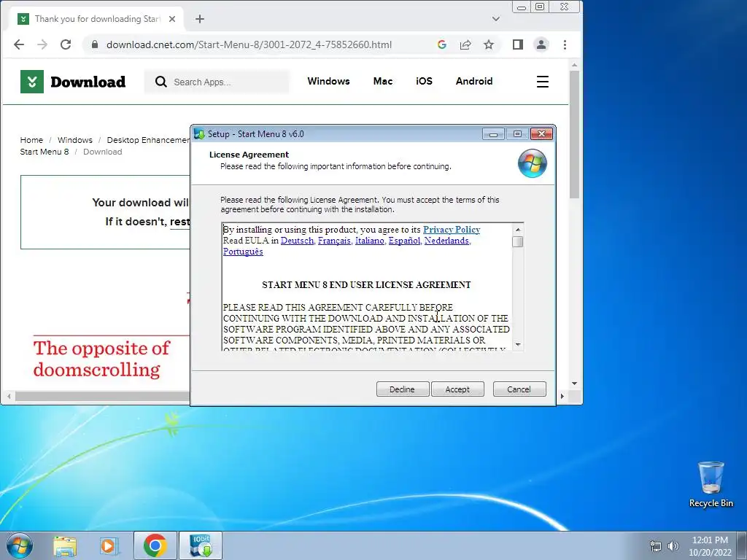747x560 pixels.
Task: Click browser scrollbar down arrow
Action: tap(575, 384)
